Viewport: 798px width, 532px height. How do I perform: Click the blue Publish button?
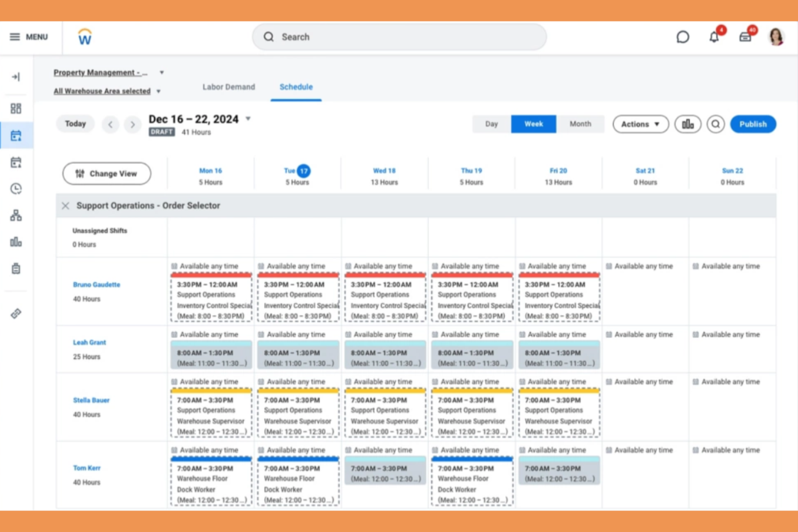[753, 124]
